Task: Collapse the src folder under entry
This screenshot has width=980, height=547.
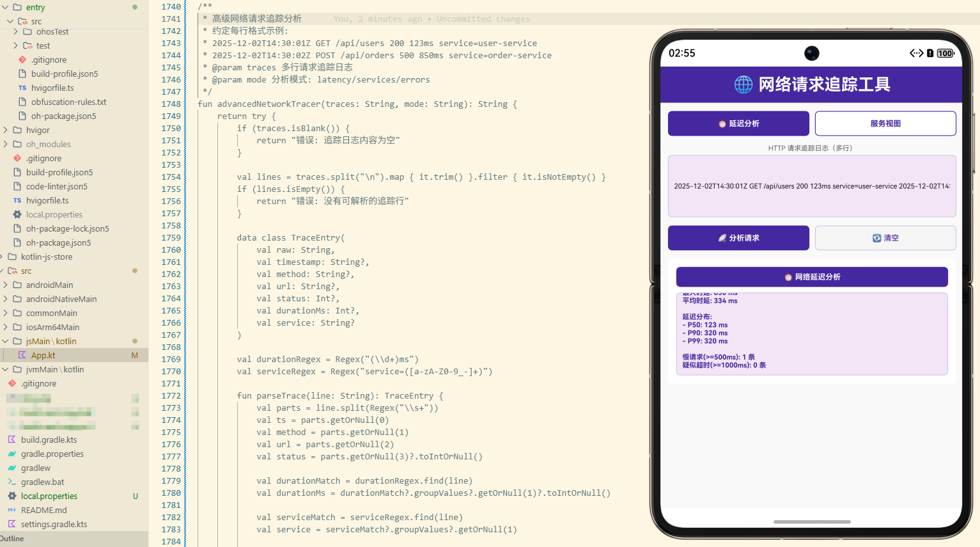Action: coord(10,20)
